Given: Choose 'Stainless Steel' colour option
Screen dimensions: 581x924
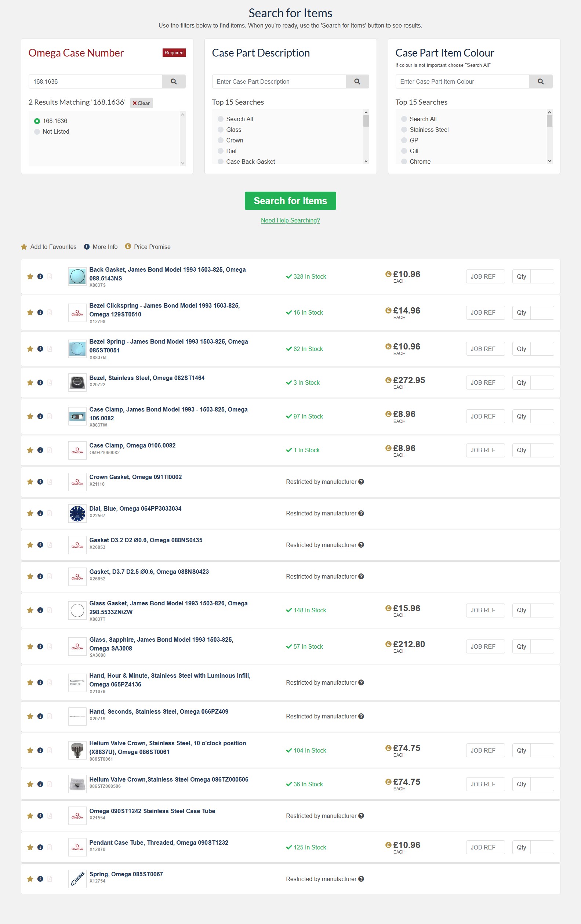Looking at the screenshot, I should click(x=404, y=130).
